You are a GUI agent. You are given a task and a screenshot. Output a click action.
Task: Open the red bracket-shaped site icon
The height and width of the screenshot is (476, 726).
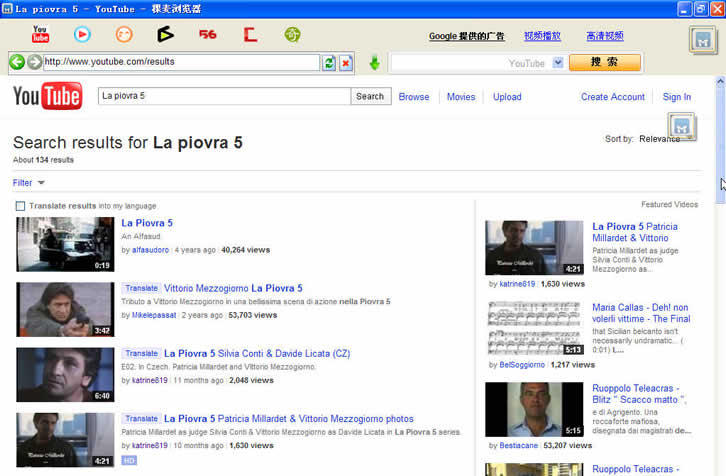tap(250, 34)
